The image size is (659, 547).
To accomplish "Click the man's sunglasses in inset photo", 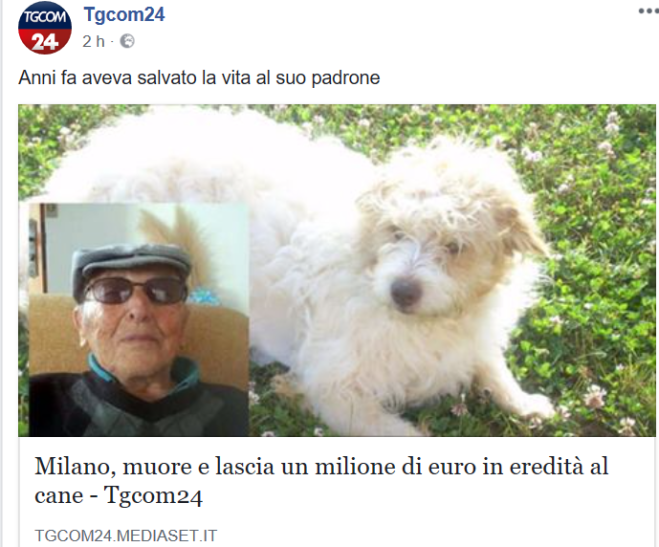I will 136,291.
